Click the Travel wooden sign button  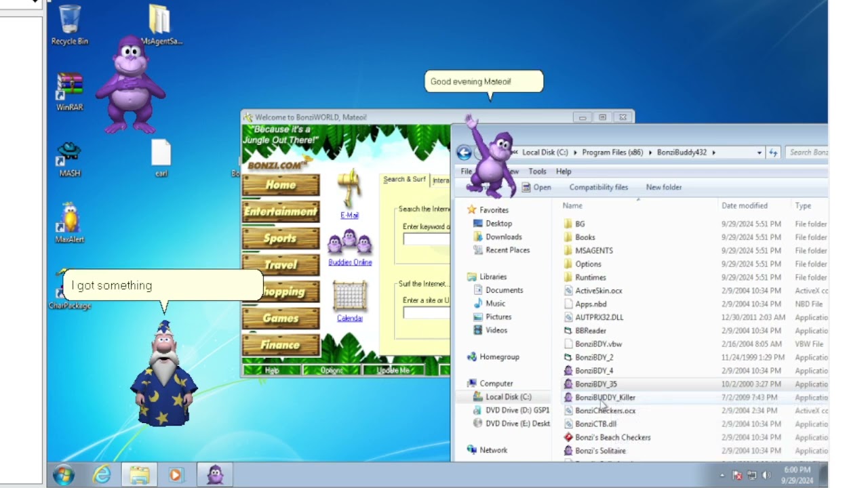pos(281,265)
